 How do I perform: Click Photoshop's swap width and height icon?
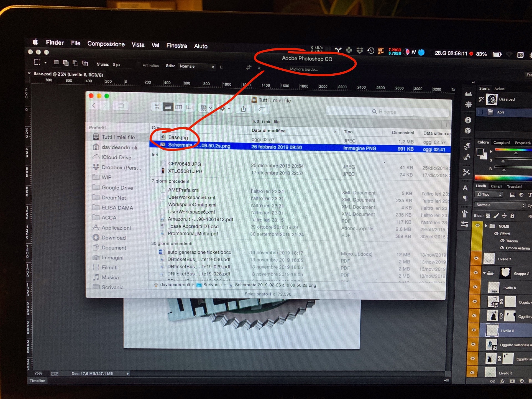coord(249,67)
